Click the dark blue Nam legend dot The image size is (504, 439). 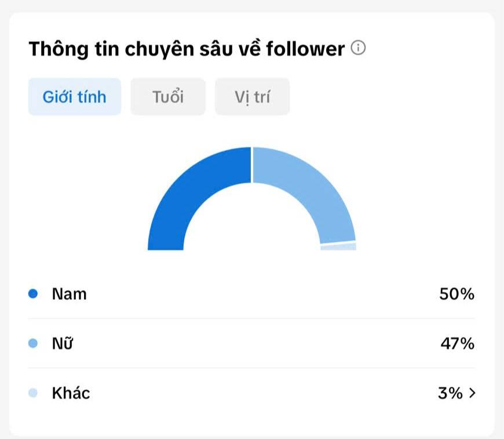33,293
